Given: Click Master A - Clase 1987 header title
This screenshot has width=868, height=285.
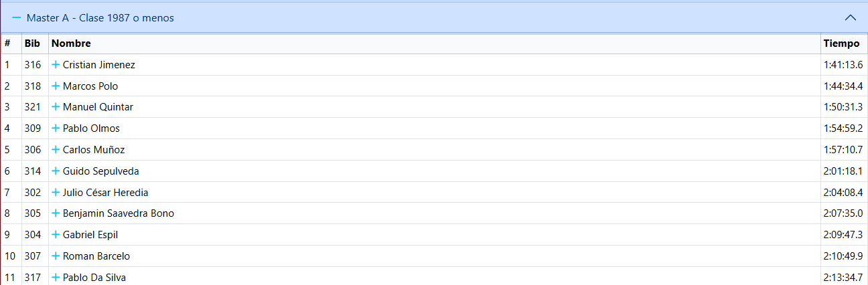Looking at the screenshot, I should [x=100, y=18].
